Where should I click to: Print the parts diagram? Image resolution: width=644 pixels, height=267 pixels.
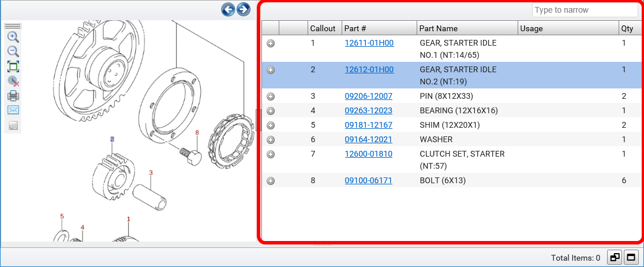click(x=13, y=96)
